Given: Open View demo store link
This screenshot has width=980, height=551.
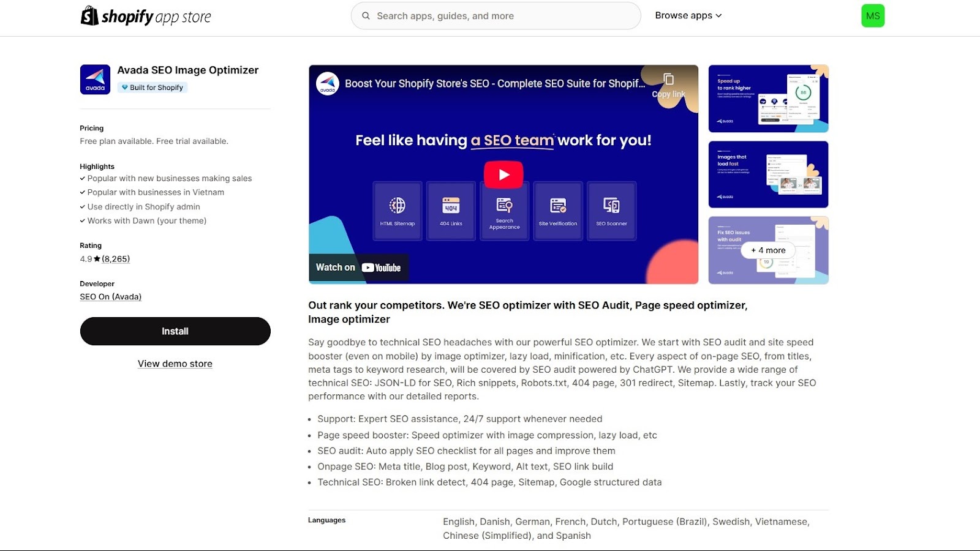Looking at the screenshot, I should 175,364.
